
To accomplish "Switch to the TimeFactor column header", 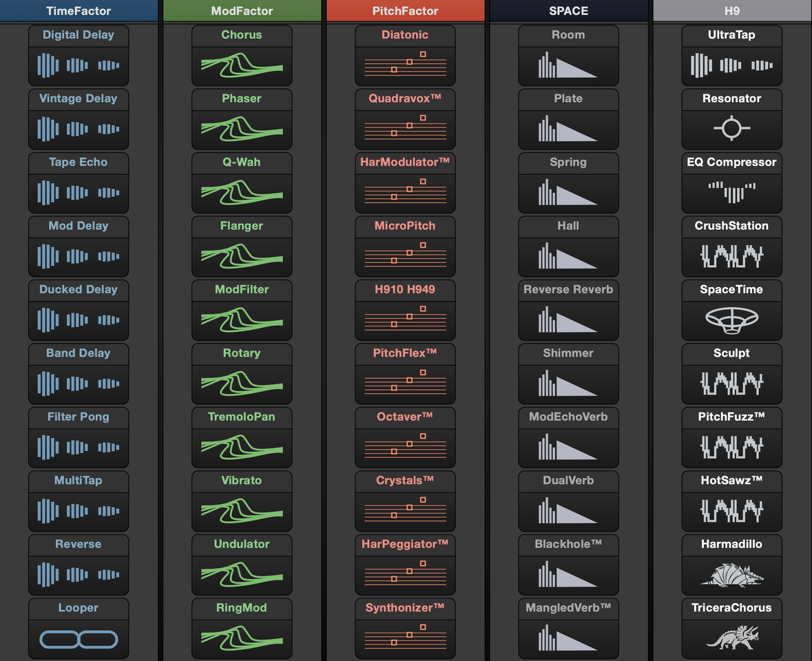I will point(79,11).
